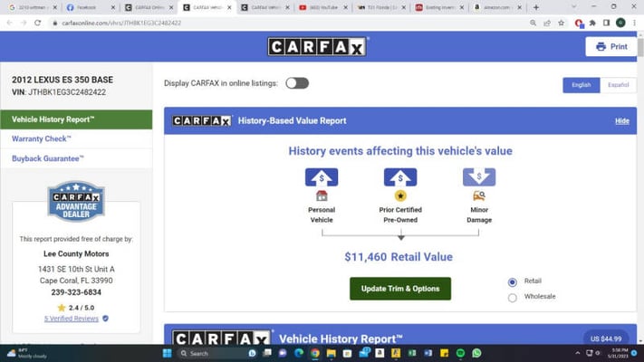
Task: Click the Personal Vehicle value icon
Action: 322,177
